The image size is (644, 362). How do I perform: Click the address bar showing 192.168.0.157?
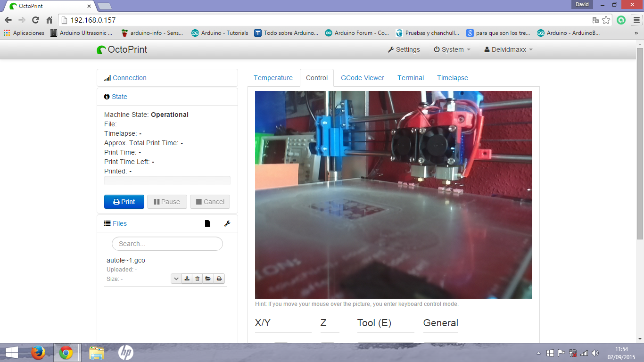(325, 20)
